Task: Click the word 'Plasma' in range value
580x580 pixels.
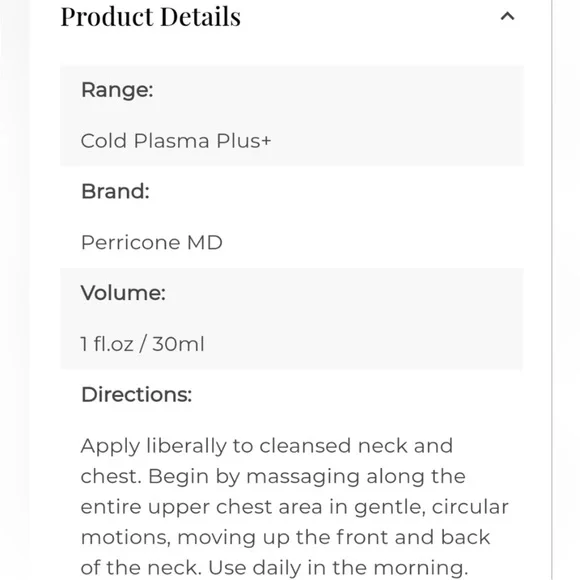Action: (172, 141)
